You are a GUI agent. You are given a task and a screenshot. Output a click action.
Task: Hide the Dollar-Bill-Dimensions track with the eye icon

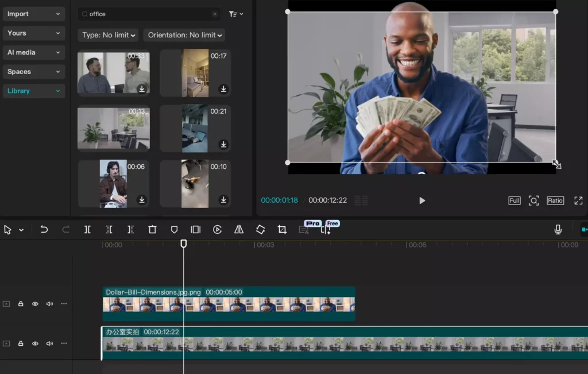coord(35,303)
